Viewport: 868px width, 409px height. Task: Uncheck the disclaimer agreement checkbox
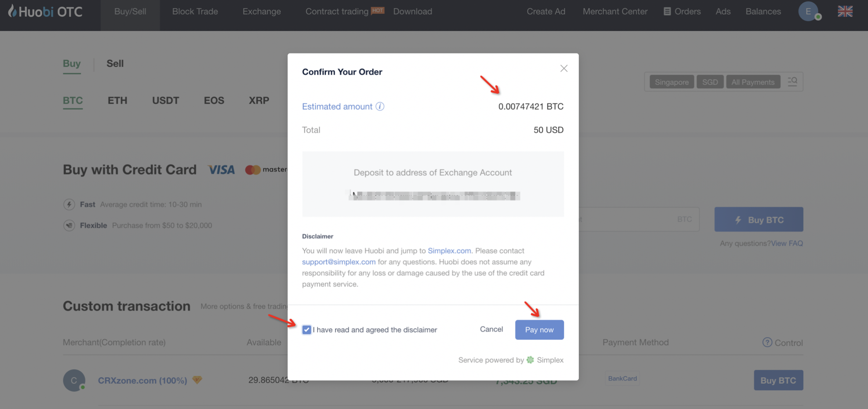[x=307, y=330]
